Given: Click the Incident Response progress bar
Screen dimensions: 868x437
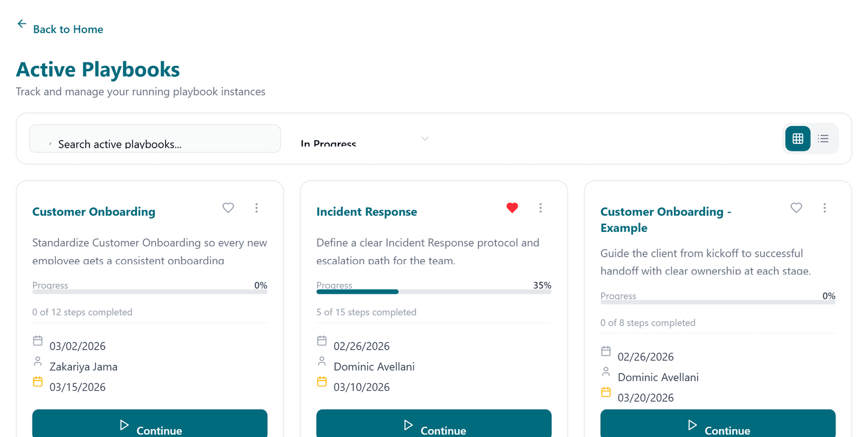Looking at the screenshot, I should [434, 292].
